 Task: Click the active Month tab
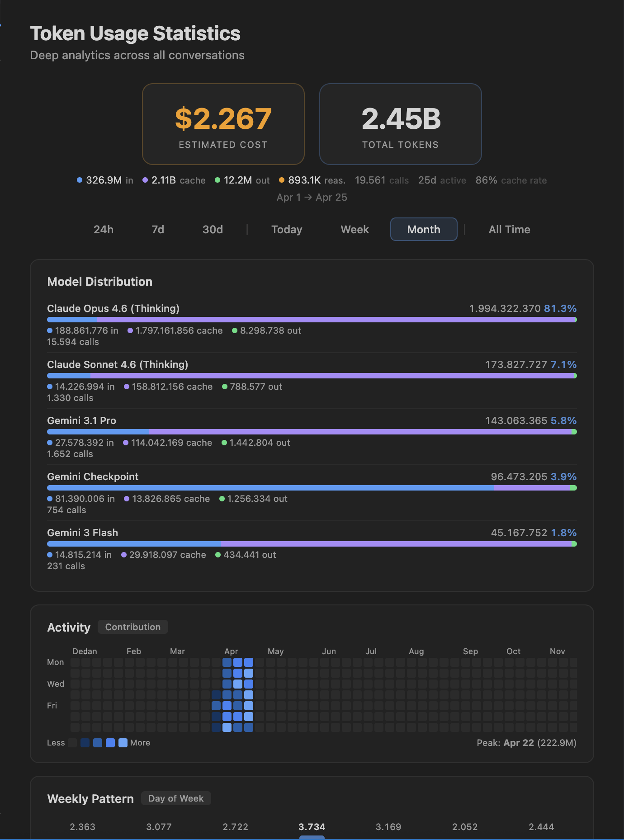tap(424, 229)
